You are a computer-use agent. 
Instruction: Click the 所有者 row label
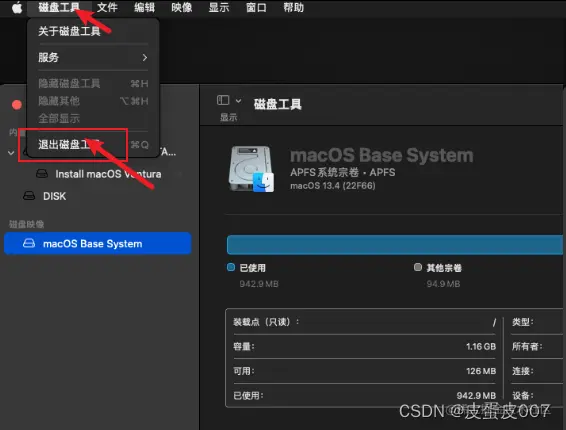(527, 347)
